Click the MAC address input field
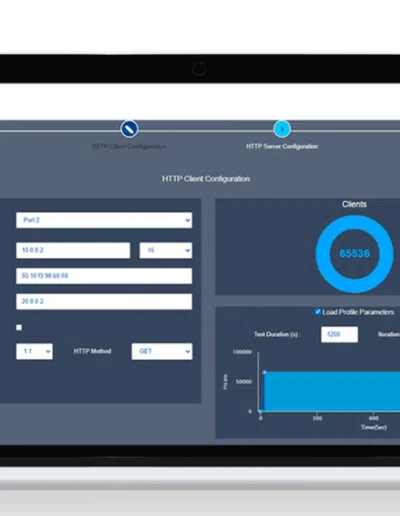The width and height of the screenshot is (400, 516). [104, 276]
